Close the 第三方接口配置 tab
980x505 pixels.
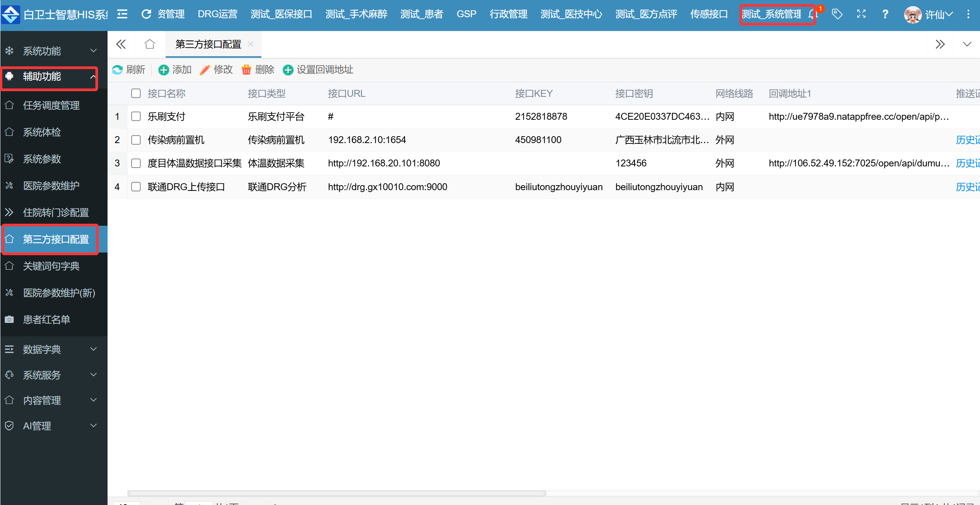point(251,44)
